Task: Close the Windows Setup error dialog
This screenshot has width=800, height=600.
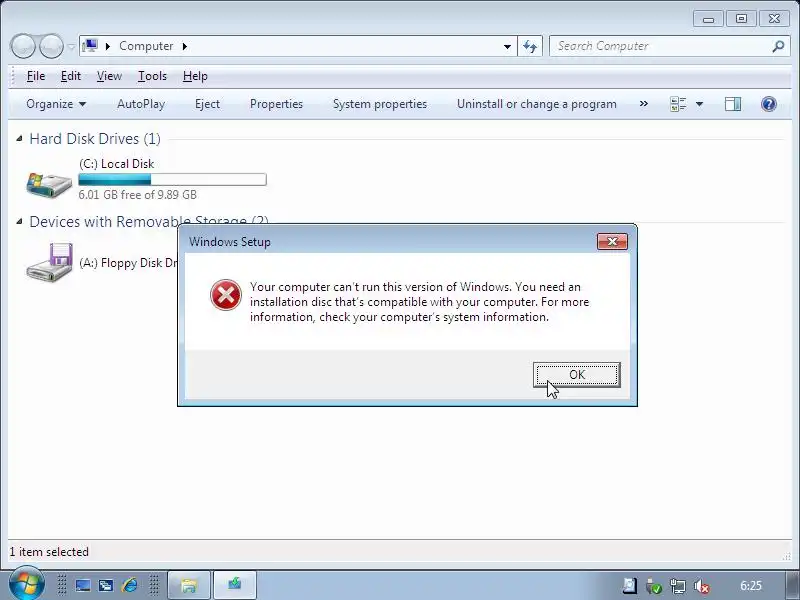Action: click(x=612, y=241)
